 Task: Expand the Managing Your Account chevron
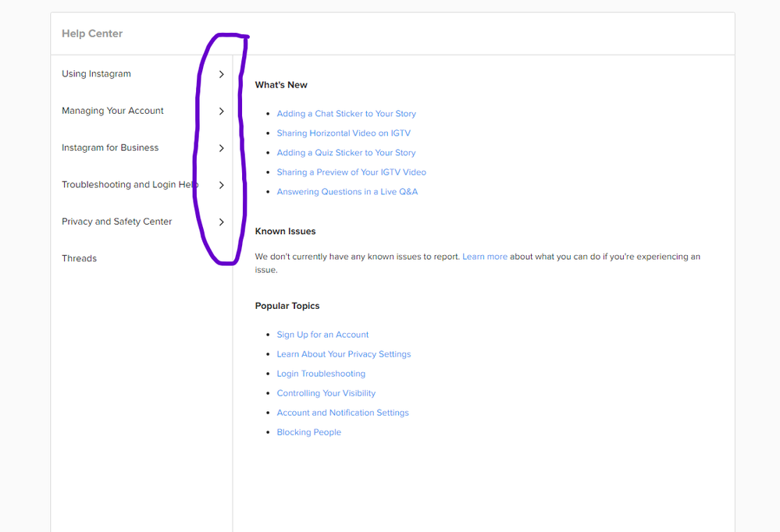coord(222,111)
